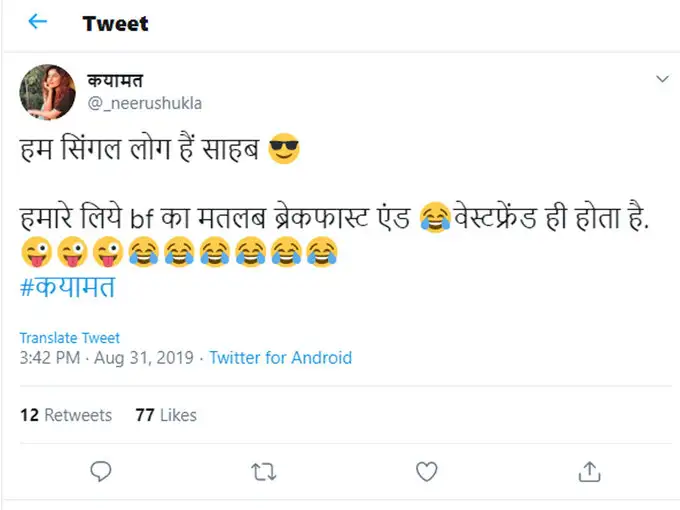Retweet this tweet using the arrows icon
Viewport: 680px width, 510px height.
(262, 470)
